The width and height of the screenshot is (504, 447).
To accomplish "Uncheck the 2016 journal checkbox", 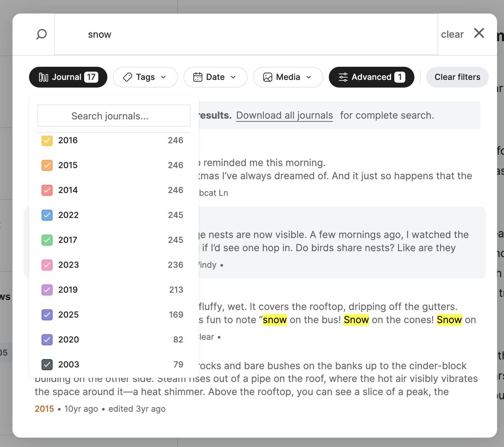I will [47, 141].
